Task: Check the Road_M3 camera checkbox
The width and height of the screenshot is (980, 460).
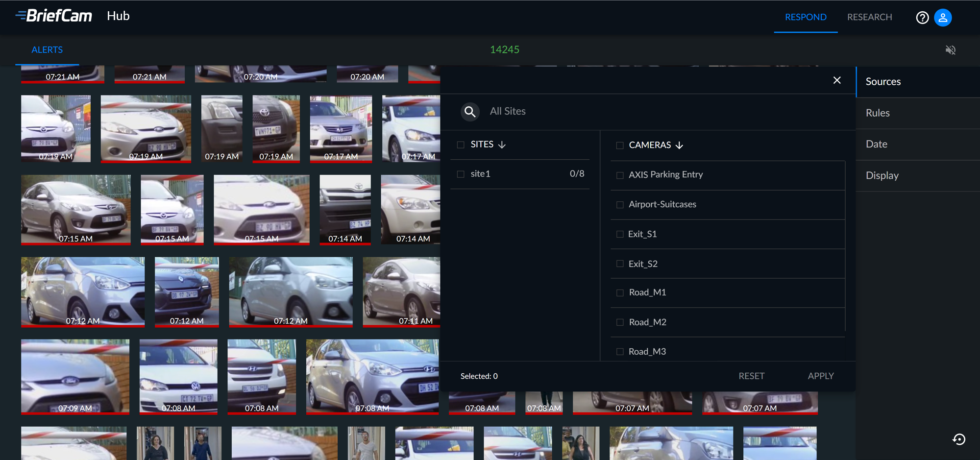Action: pyautogui.click(x=620, y=352)
